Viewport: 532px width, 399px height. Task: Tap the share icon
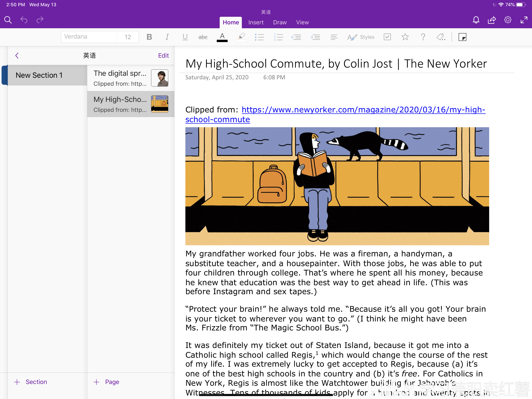(x=492, y=20)
